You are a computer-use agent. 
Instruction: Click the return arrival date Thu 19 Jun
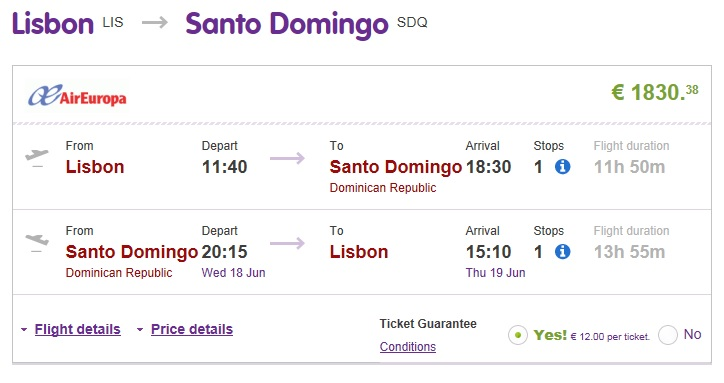495,273
